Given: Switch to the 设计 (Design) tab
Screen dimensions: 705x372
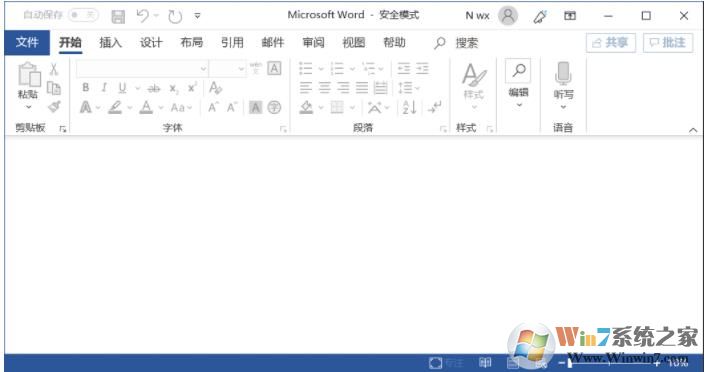Looking at the screenshot, I should tap(151, 43).
